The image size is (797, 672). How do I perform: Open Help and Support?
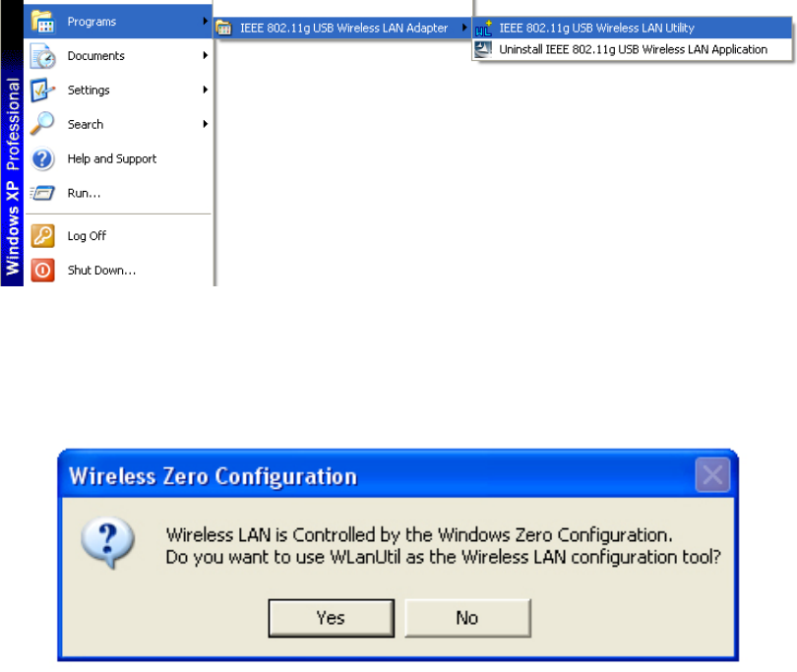click(x=118, y=158)
